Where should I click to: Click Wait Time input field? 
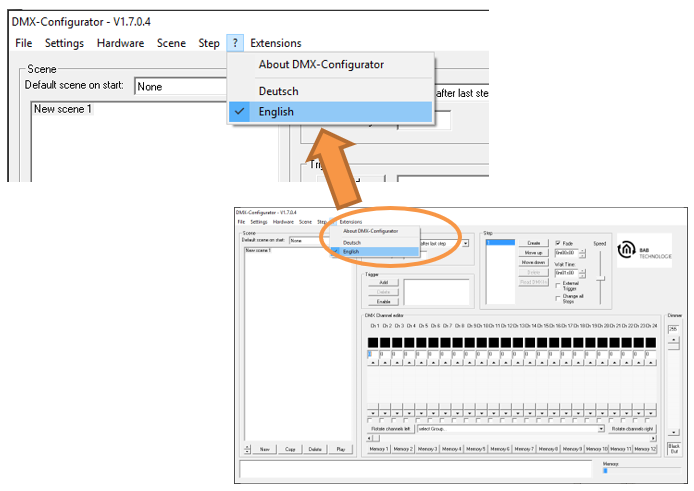pyautogui.click(x=567, y=273)
